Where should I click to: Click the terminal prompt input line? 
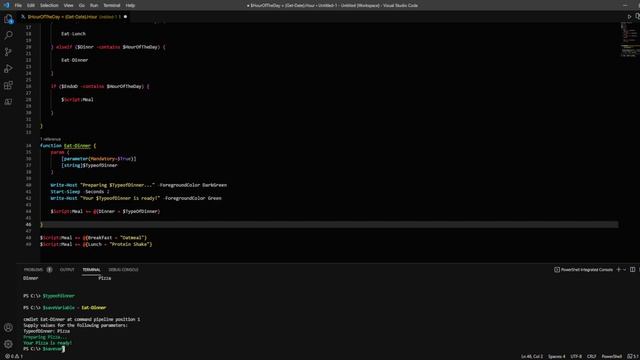44,349
